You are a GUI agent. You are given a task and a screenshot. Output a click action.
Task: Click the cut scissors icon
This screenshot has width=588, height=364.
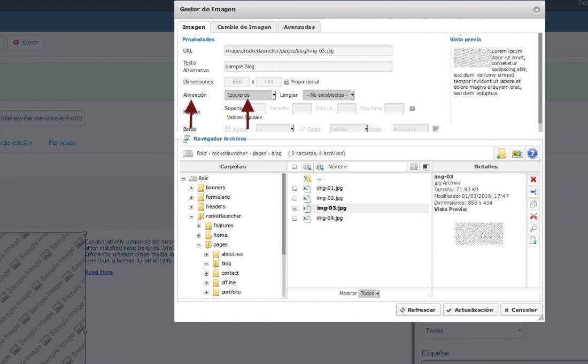click(533, 216)
